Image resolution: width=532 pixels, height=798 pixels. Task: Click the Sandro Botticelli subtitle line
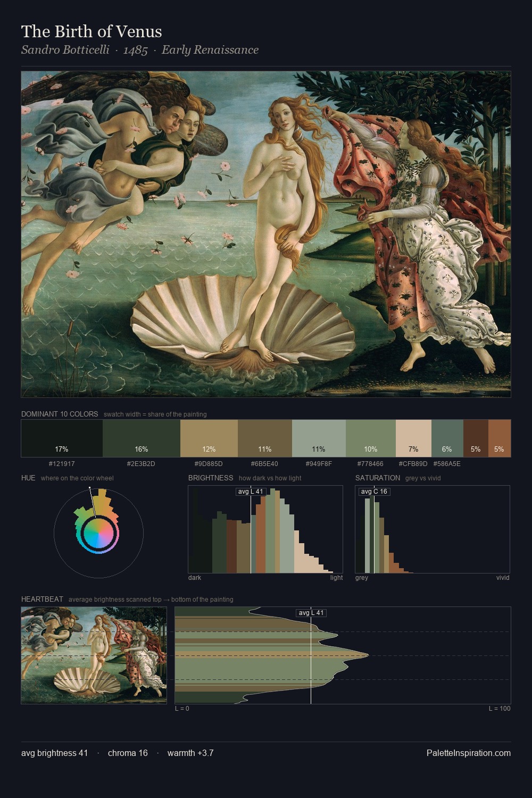tap(140, 50)
